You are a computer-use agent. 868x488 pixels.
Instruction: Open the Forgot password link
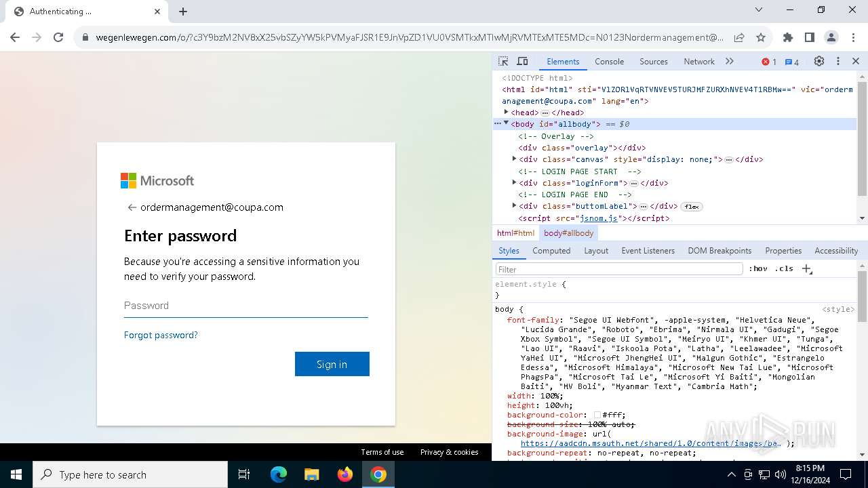(161, 335)
